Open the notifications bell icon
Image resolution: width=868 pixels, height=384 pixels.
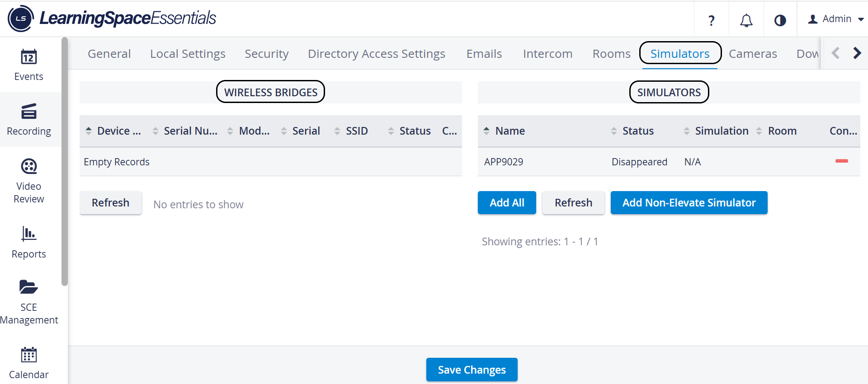(x=746, y=20)
